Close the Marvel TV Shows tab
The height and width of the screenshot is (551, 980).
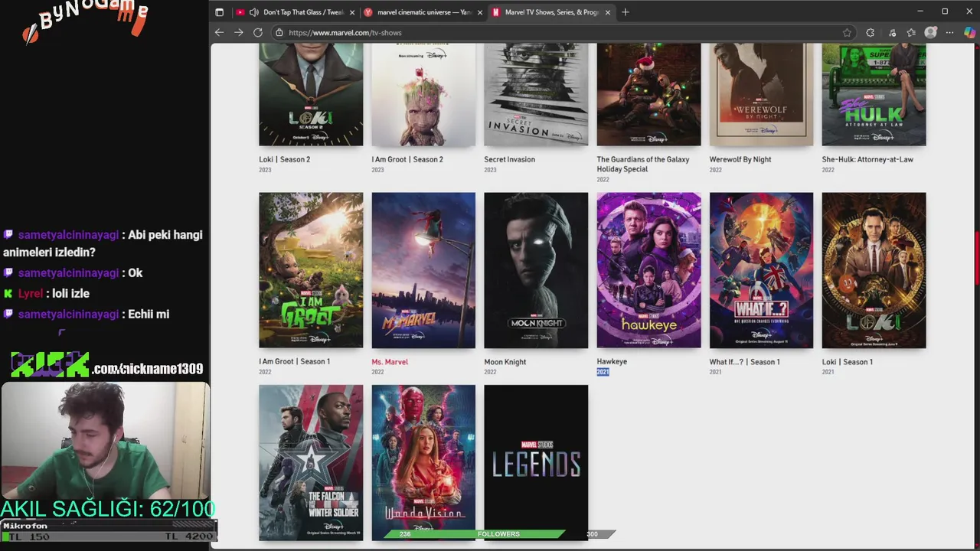click(608, 12)
